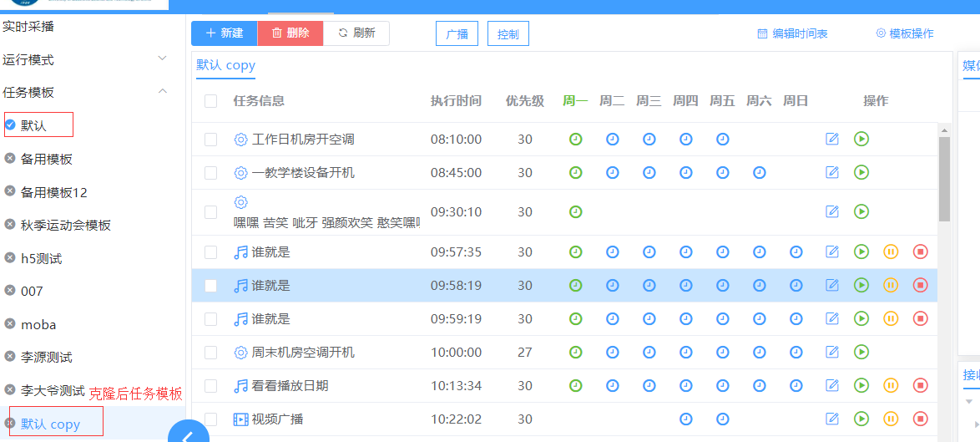Expand the 运行模式 menu section
The height and width of the screenshot is (442, 980).
point(163,59)
